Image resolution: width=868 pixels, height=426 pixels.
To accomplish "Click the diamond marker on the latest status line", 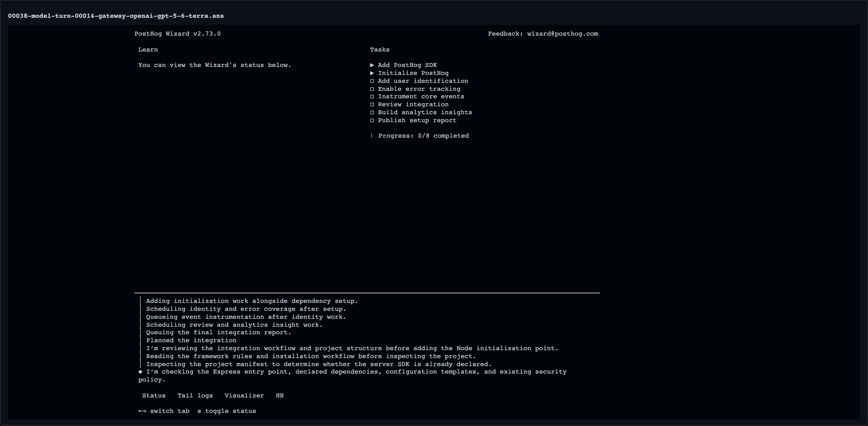I will pos(140,372).
